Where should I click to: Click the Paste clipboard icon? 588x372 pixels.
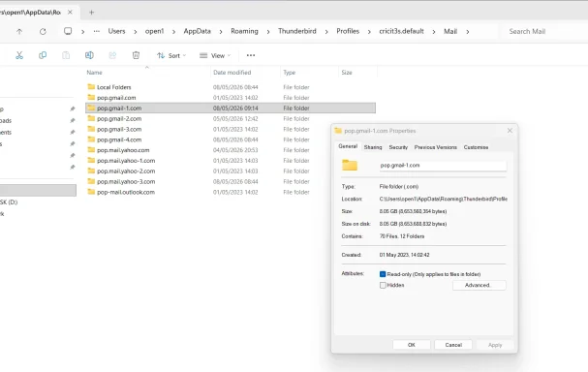coord(66,55)
